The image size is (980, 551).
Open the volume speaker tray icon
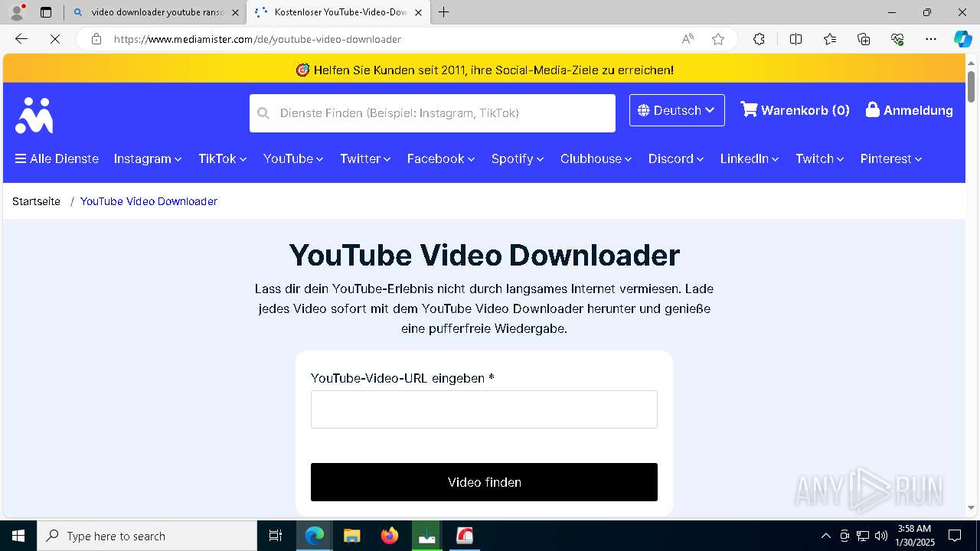coord(881,536)
